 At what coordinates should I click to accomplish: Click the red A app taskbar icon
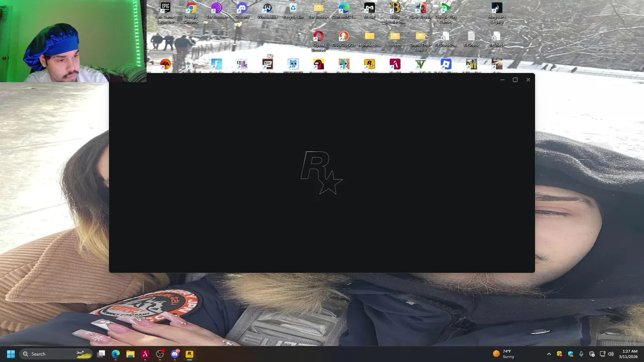point(145,354)
